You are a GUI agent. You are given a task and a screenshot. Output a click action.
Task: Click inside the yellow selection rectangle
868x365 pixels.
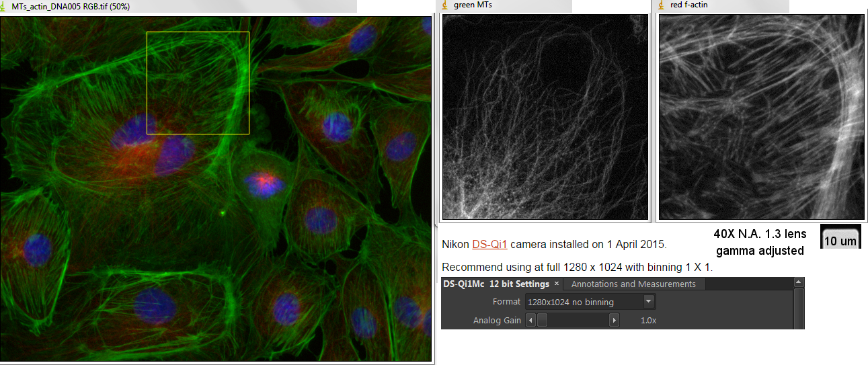click(x=198, y=83)
